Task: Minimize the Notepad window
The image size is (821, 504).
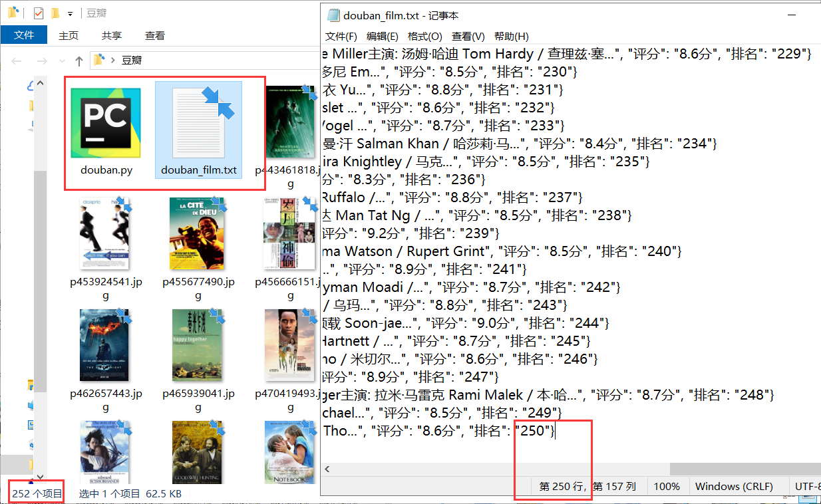Action: (x=791, y=15)
